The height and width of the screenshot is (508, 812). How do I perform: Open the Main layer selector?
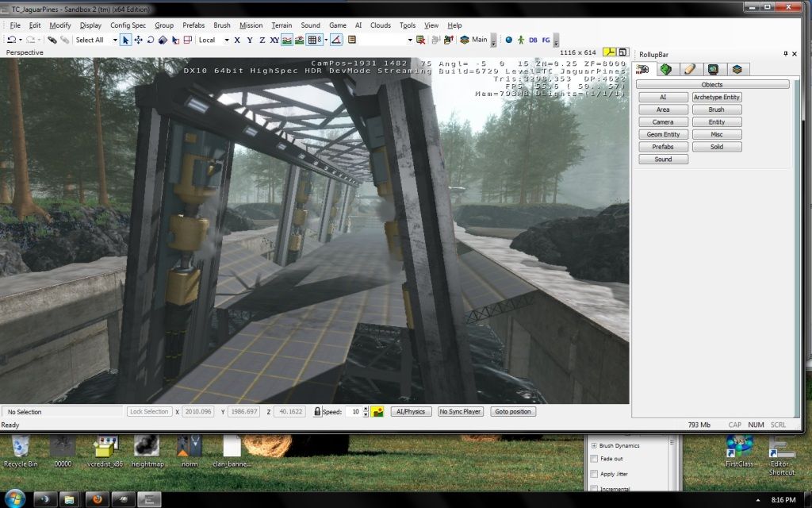474,40
